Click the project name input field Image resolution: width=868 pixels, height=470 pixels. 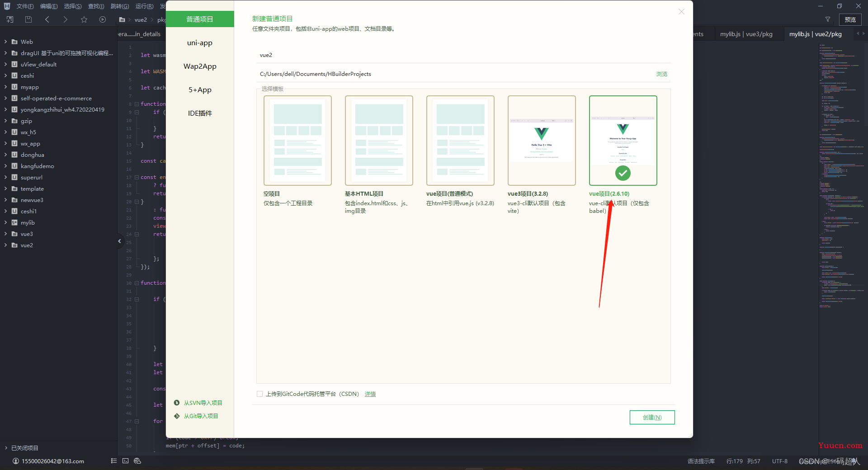pos(463,55)
